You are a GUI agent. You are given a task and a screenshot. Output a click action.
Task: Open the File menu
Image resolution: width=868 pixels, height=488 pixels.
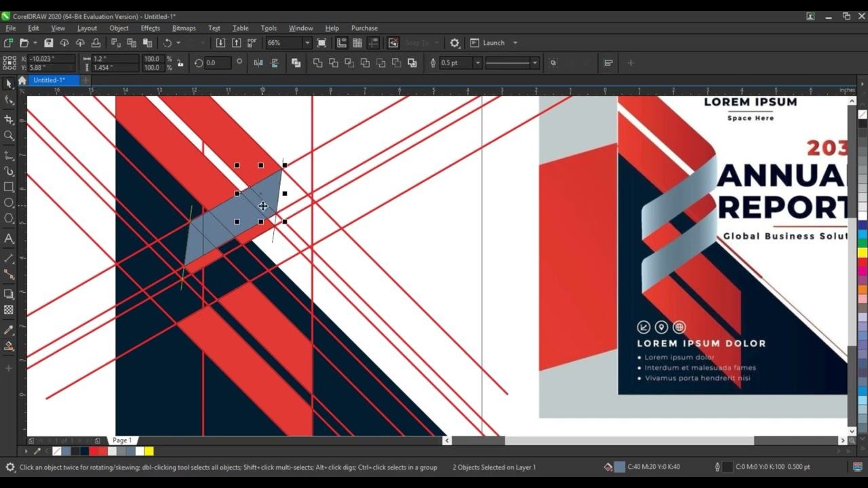[11, 28]
